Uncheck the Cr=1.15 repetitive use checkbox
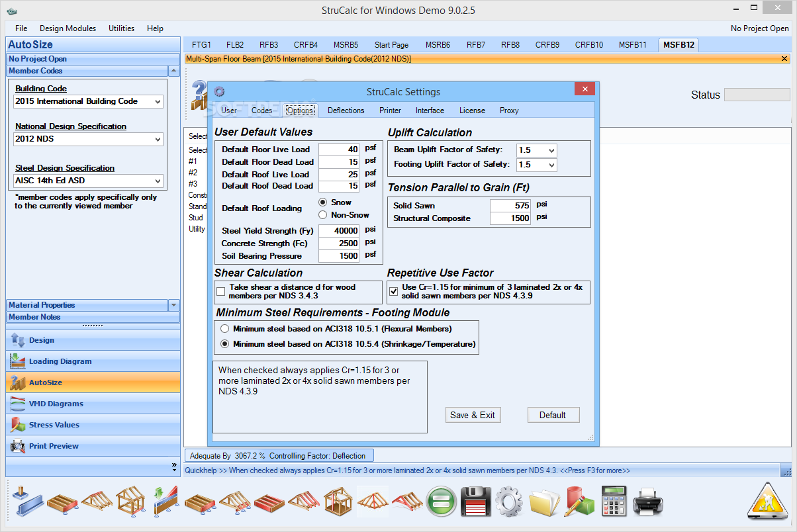Viewport: 797px width, 532px height. tap(393, 290)
